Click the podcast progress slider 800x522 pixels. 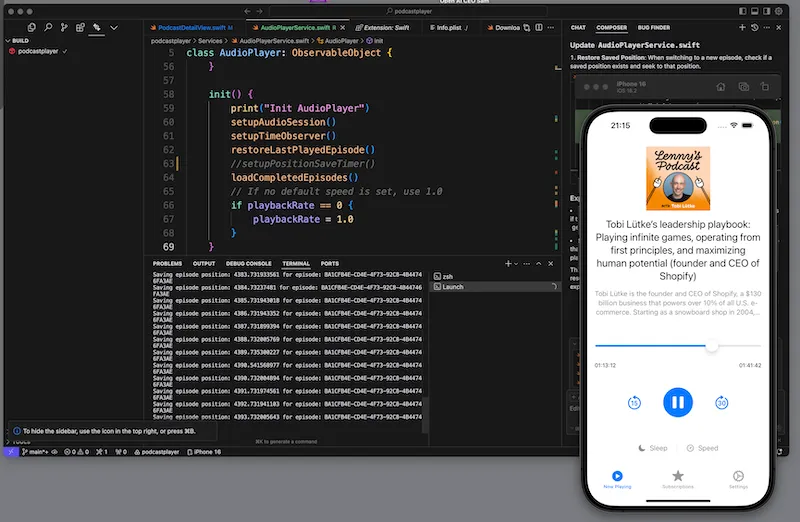point(678,346)
